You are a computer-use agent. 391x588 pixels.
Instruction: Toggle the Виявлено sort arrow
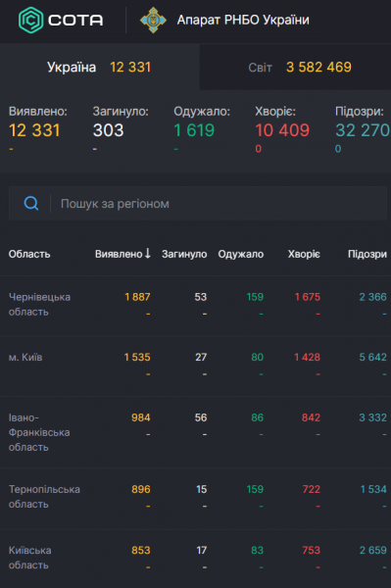click(148, 254)
